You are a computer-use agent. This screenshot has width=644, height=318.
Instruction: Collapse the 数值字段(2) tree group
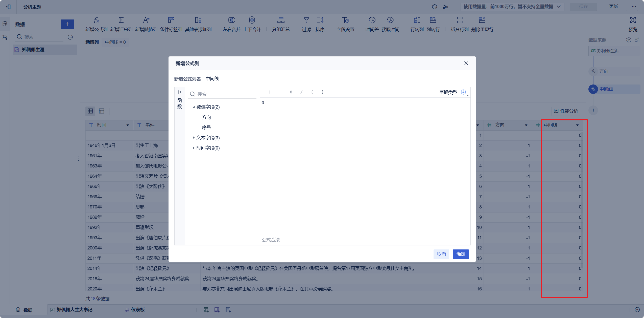[194, 107]
